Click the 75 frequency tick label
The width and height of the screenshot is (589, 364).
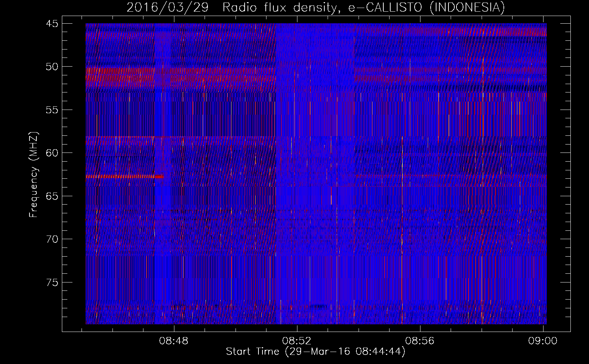[52, 282]
